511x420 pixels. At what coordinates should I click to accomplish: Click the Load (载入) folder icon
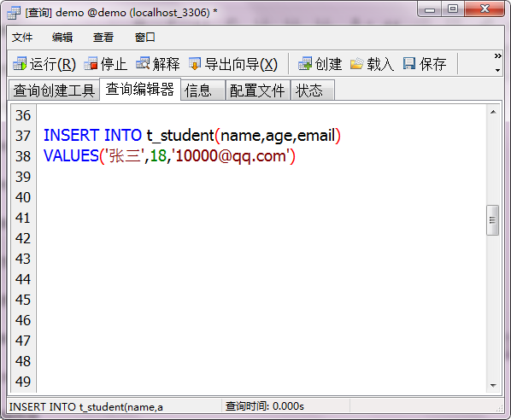[356, 64]
